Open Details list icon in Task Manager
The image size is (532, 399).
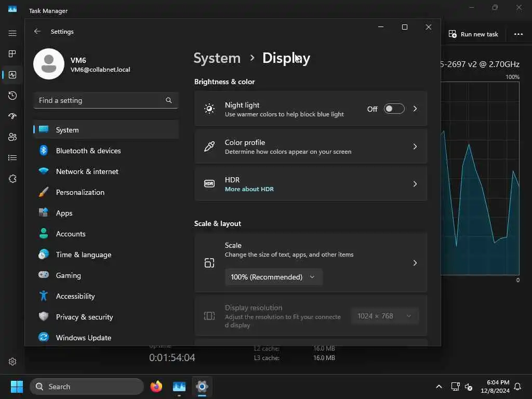click(x=12, y=158)
